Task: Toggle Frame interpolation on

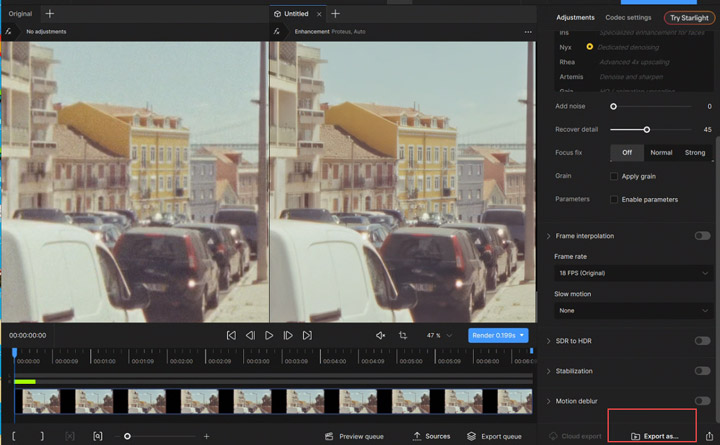Action: tap(702, 236)
